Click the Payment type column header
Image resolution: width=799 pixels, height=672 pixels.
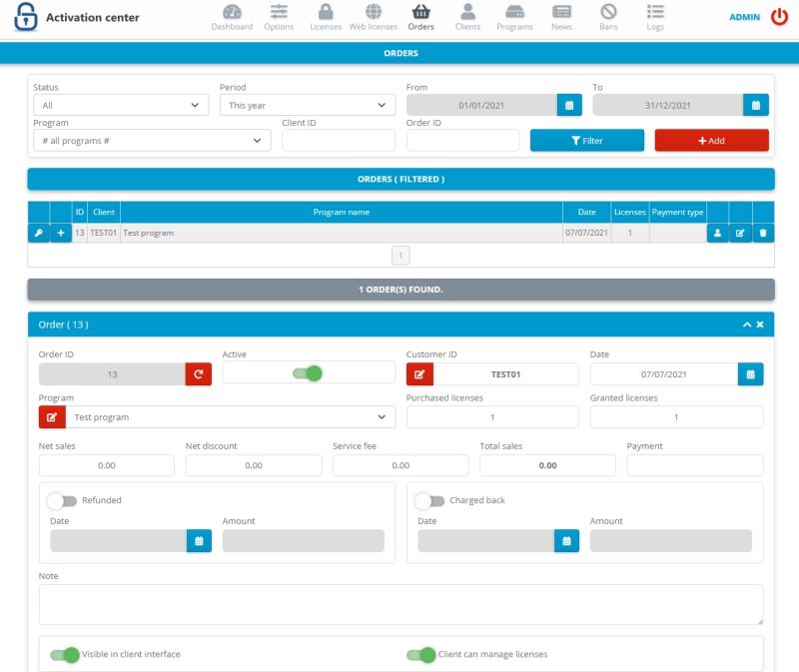coord(678,212)
